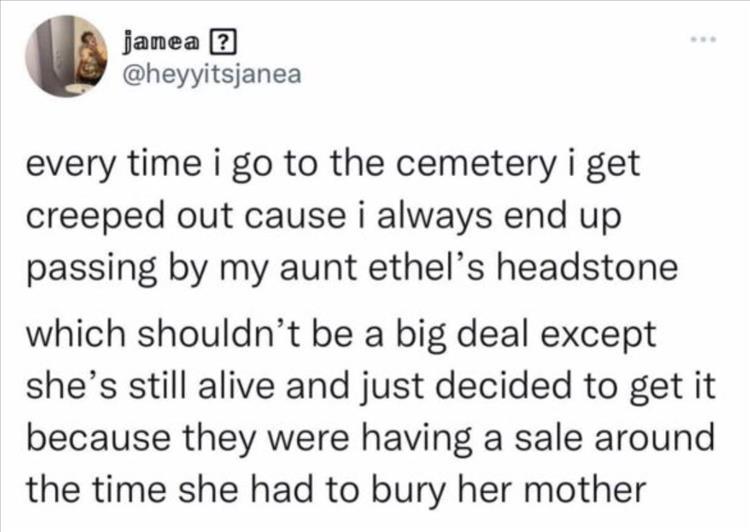Click janea's profile avatar picture

point(66,56)
